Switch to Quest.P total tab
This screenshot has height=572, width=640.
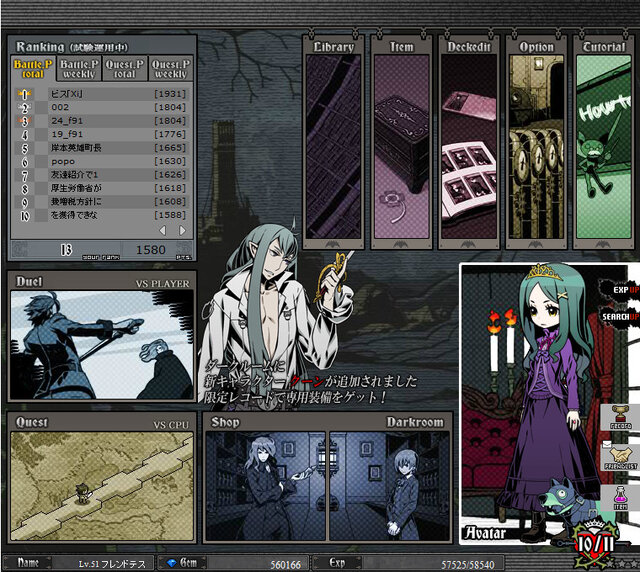pos(124,69)
